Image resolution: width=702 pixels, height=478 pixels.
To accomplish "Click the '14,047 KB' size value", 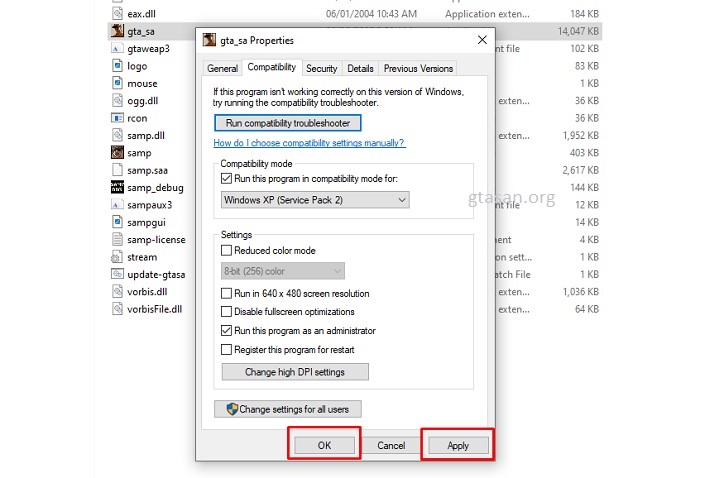I will coord(578,31).
